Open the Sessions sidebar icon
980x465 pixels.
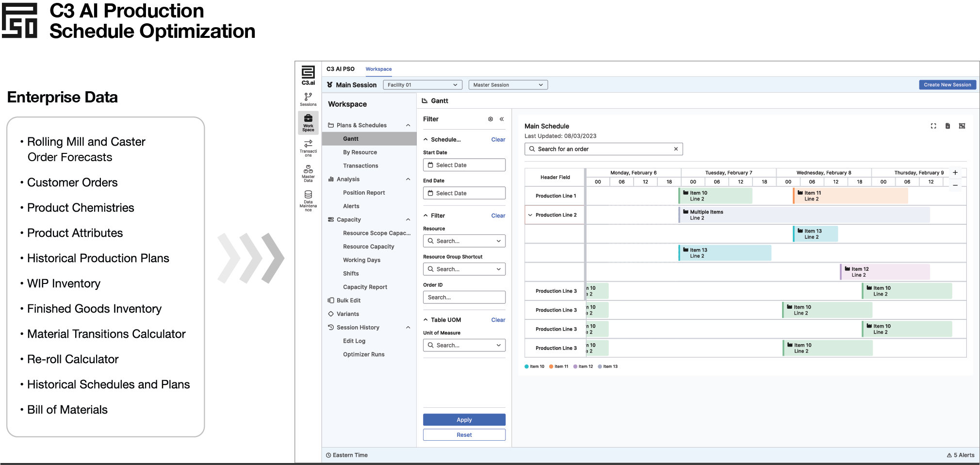tap(308, 99)
